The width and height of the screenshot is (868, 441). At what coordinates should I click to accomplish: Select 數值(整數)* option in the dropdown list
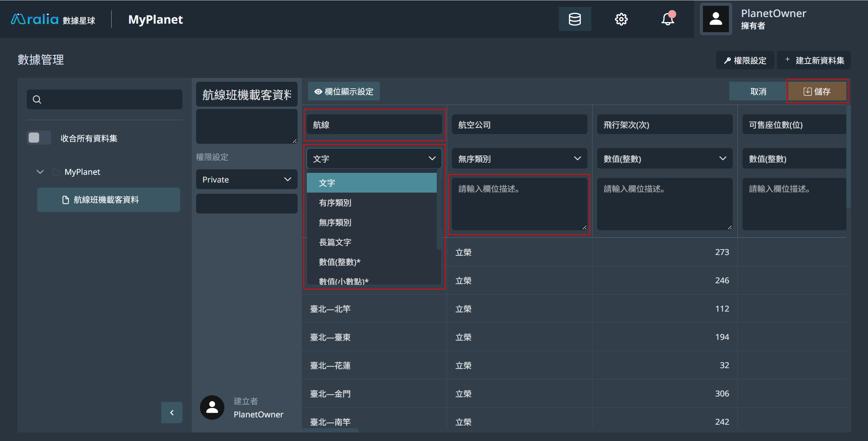pyautogui.click(x=372, y=262)
